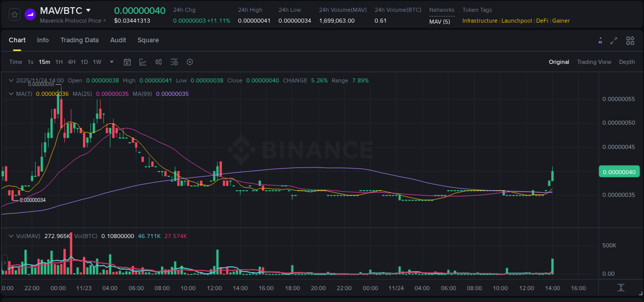
Task: Open the Audit tab
Action: coord(118,40)
